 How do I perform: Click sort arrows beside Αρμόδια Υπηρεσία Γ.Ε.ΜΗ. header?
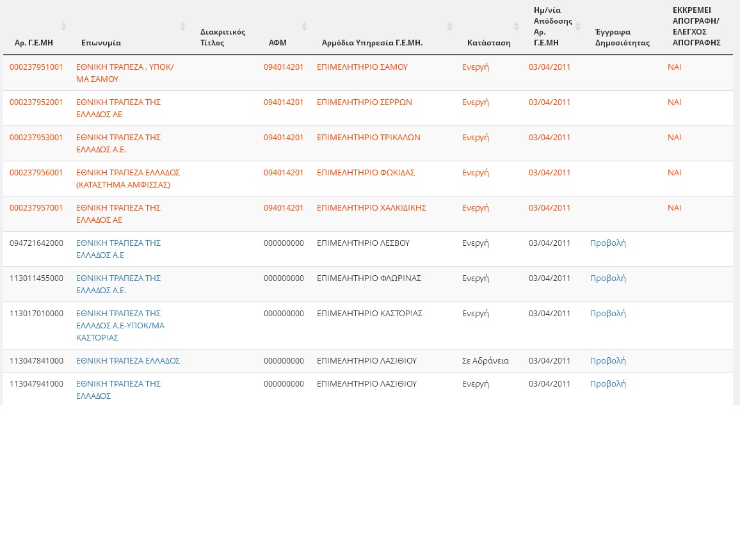click(450, 26)
